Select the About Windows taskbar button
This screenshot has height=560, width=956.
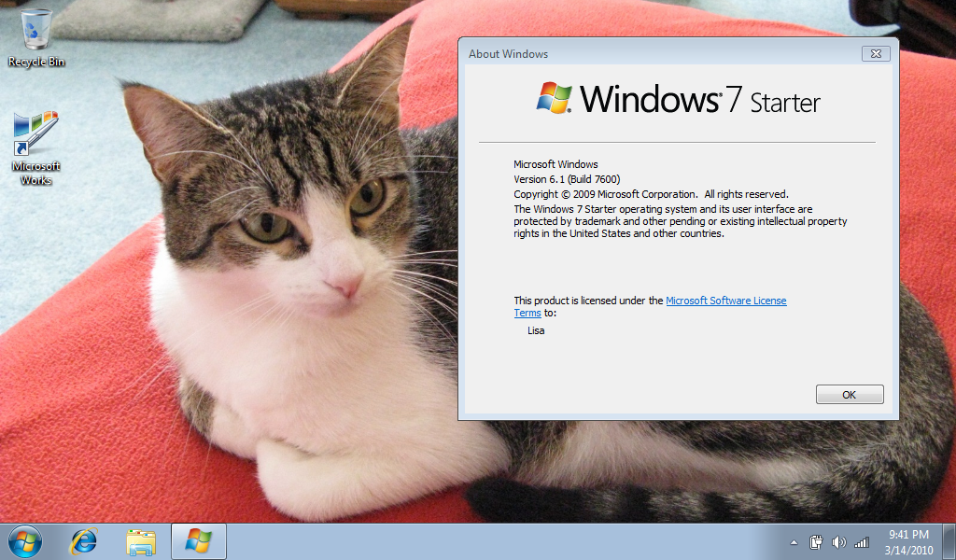[198, 540]
